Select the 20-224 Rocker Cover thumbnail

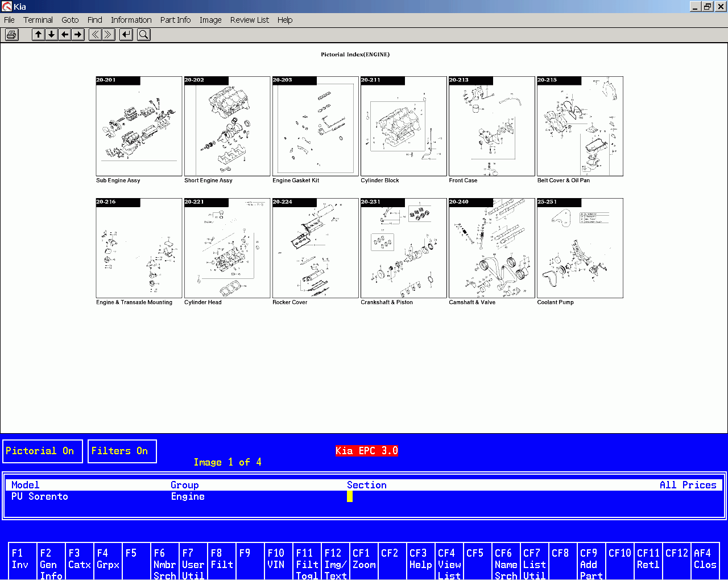pyautogui.click(x=315, y=248)
